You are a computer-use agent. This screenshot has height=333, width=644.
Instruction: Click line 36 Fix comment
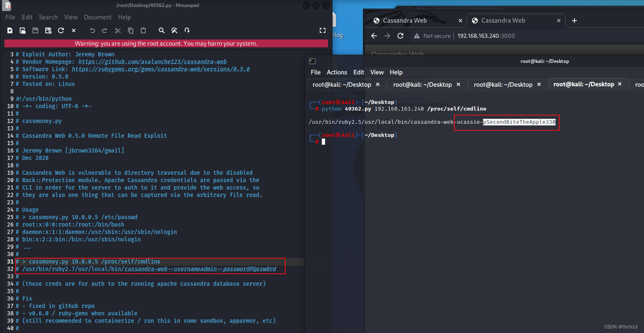(x=24, y=298)
